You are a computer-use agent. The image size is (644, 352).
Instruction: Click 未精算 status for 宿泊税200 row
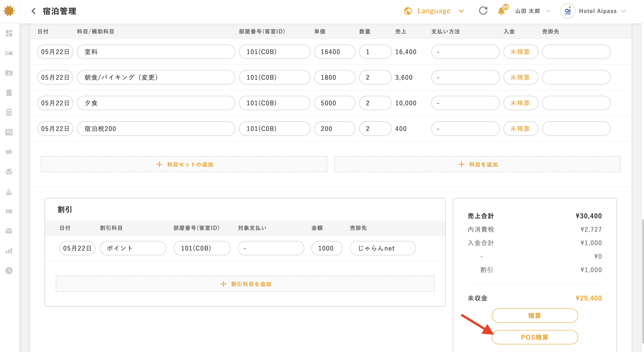tap(521, 129)
